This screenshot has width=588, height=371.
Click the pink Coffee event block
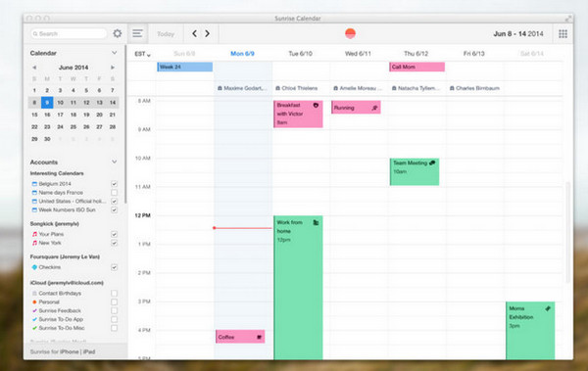pyautogui.click(x=240, y=337)
